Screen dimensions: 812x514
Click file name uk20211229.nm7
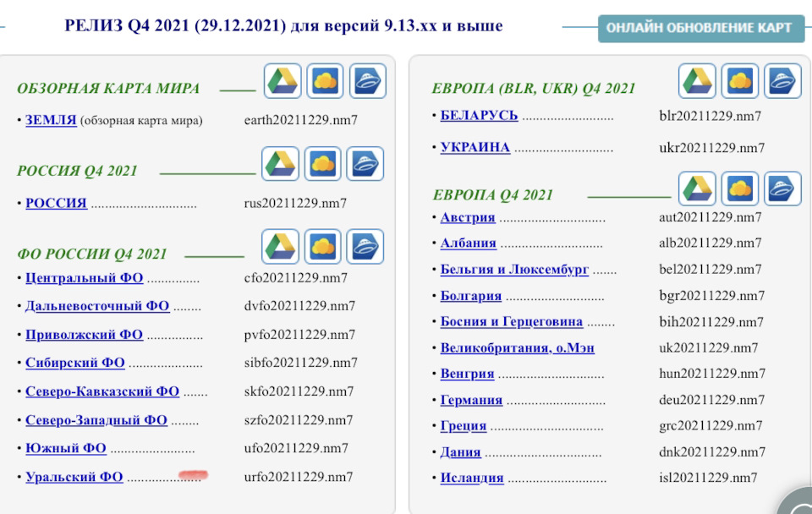708,347
